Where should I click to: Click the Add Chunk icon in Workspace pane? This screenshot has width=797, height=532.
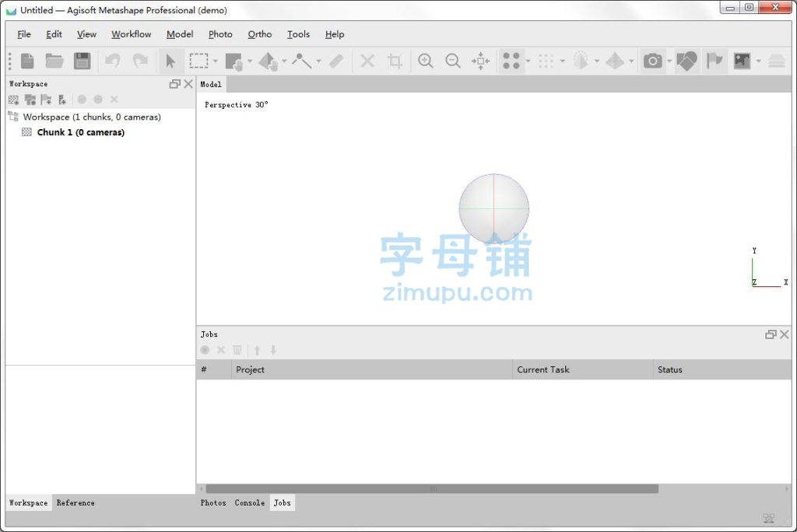pos(14,100)
